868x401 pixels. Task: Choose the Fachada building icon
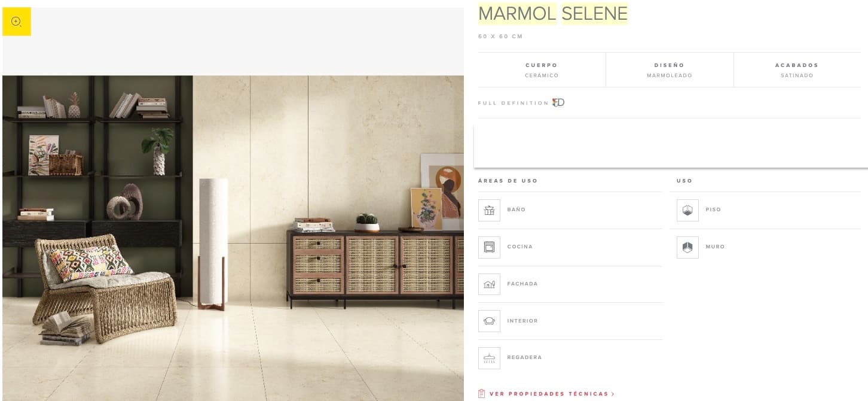[x=489, y=284]
